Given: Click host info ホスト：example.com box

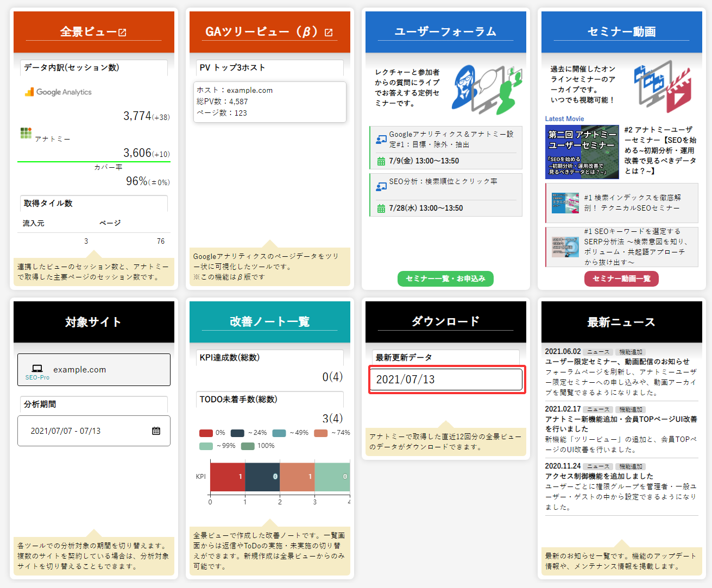Looking at the screenshot, I should pyautogui.click(x=270, y=102).
